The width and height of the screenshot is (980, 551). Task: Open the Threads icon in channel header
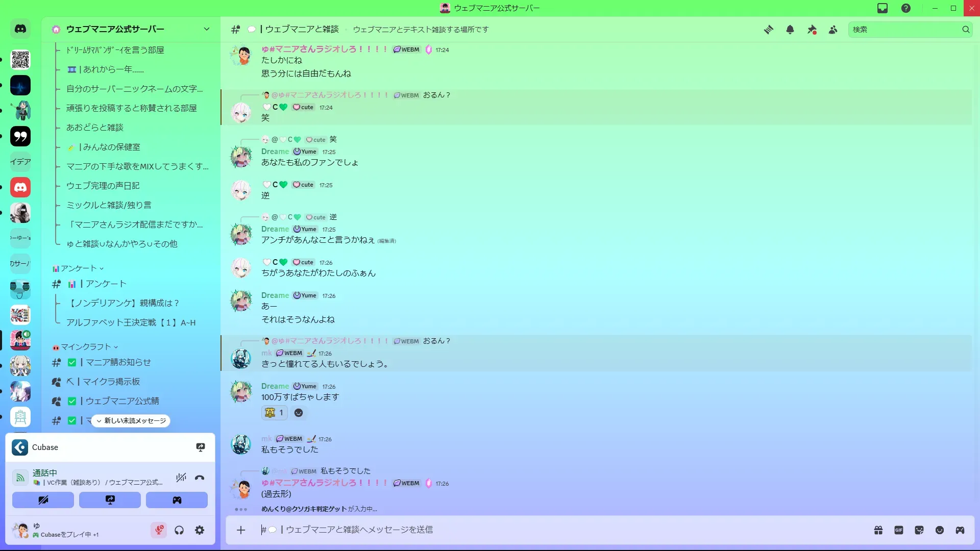(x=768, y=30)
